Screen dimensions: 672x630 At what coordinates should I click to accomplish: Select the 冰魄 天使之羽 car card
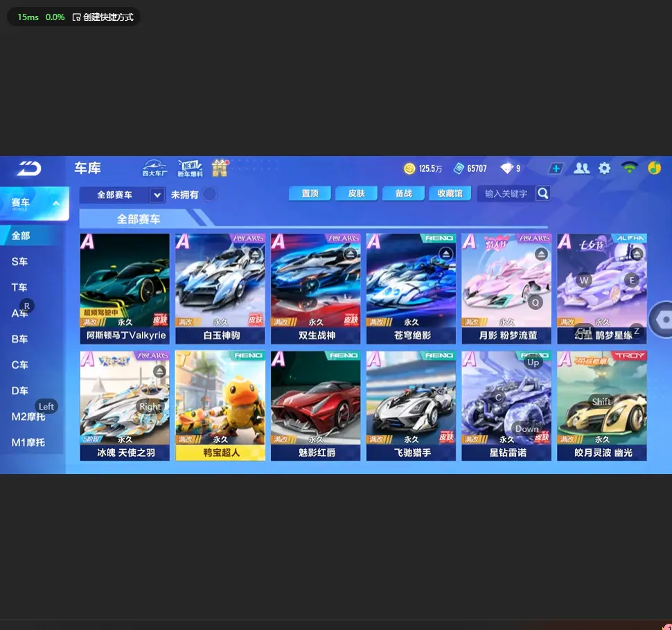tap(125, 406)
